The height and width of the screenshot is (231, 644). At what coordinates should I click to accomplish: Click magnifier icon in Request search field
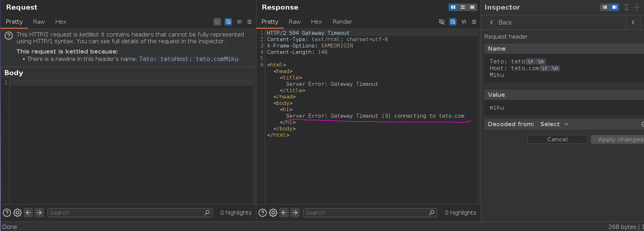click(x=207, y=213)
